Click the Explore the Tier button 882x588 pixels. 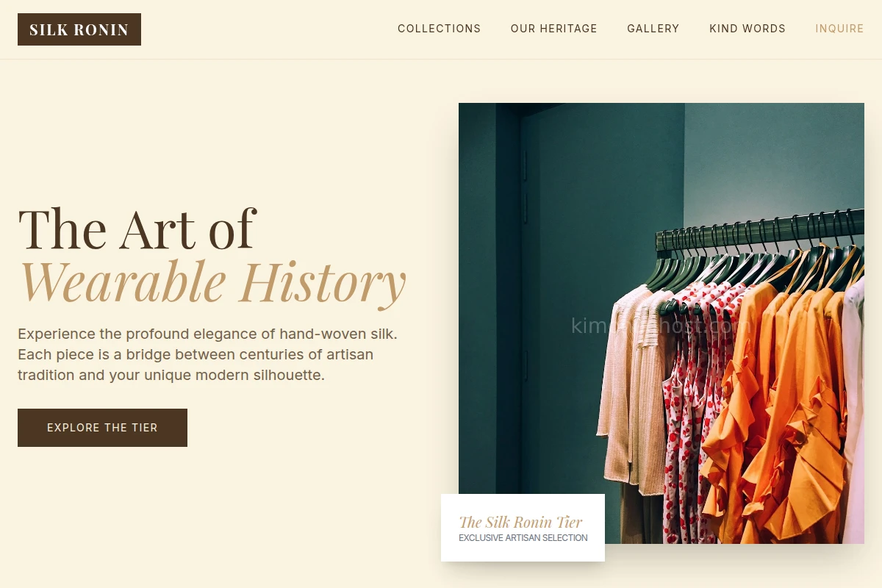coord(102,428)
